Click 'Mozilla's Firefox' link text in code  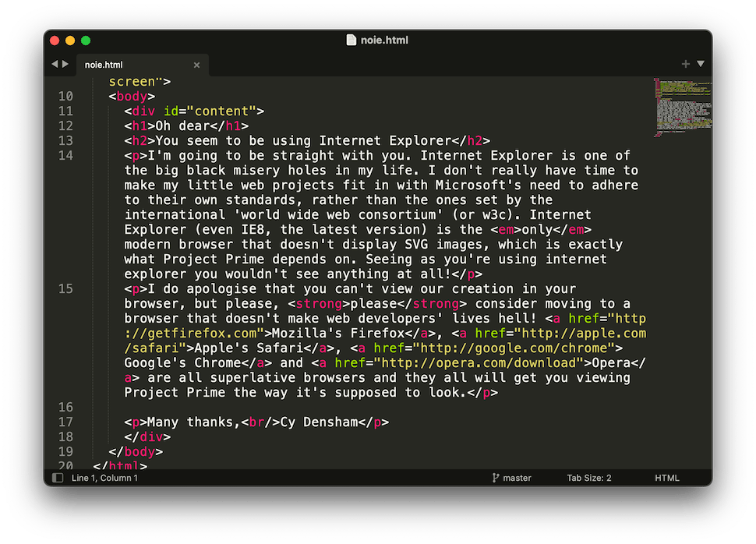[338, 334]
